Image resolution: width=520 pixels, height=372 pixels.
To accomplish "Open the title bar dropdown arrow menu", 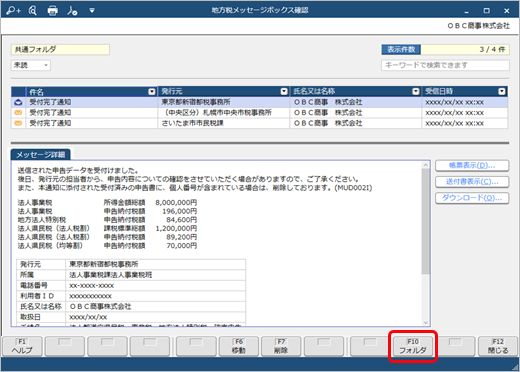I will point(92,11).
